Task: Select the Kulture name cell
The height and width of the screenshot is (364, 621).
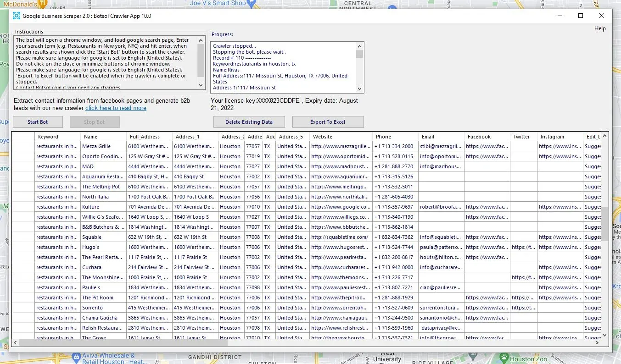Action: [104, 207]
